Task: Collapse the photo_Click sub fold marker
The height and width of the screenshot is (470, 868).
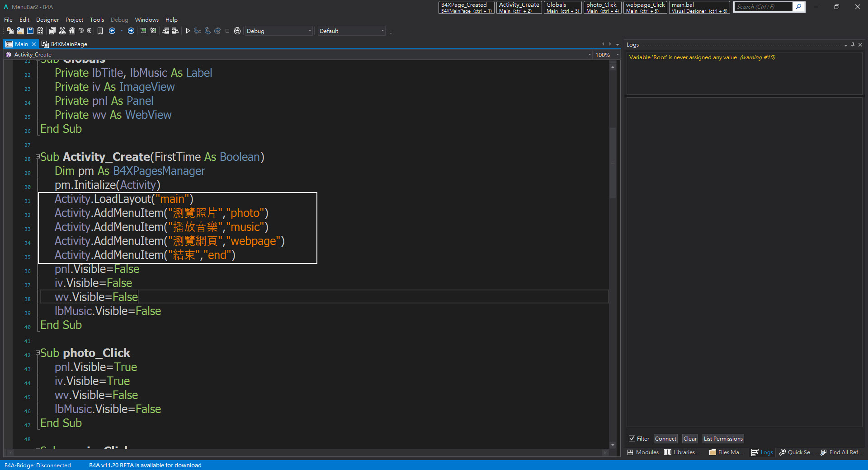Action: tap(38, 353)
